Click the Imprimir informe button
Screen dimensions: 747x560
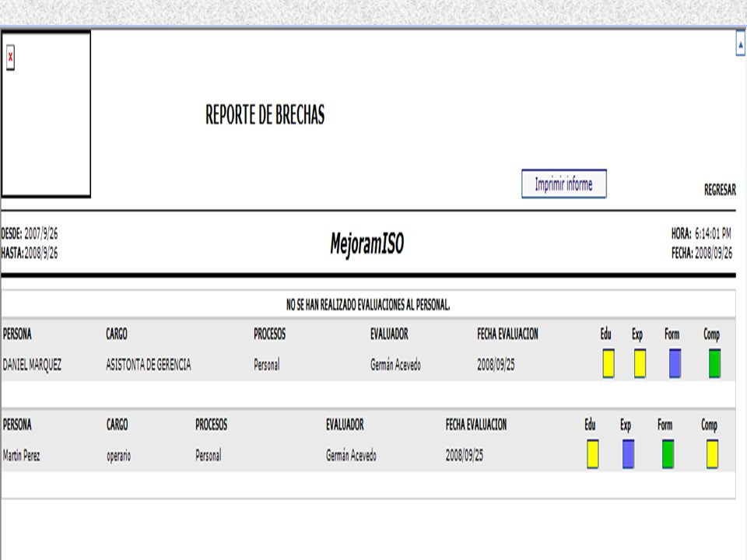[x=563, y=184]
